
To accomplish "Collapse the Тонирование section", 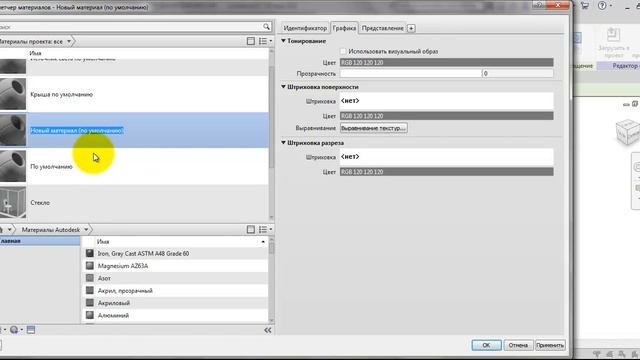I will click(x=283, y=41).
